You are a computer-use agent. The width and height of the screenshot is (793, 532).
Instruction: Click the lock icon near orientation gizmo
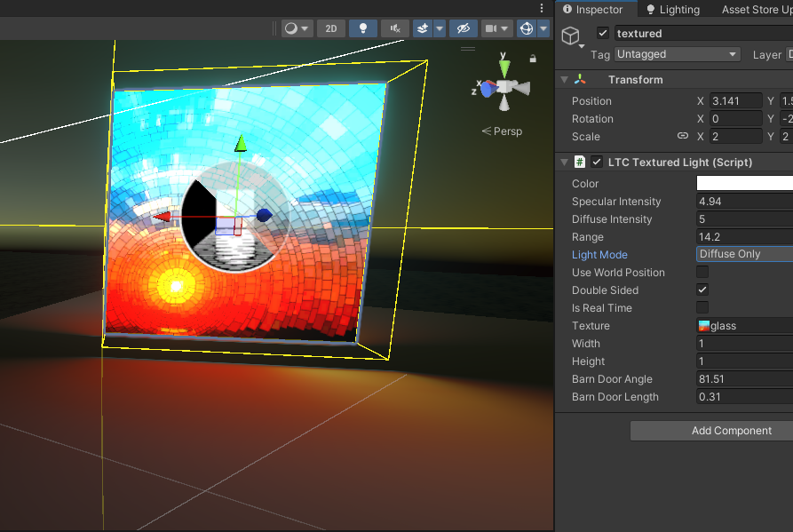tap(533, 59)
